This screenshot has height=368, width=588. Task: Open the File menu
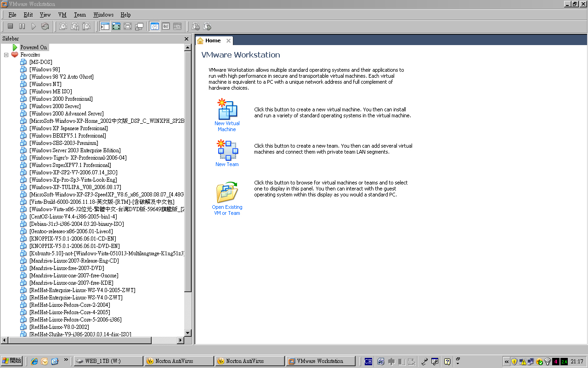pos(12,15)
